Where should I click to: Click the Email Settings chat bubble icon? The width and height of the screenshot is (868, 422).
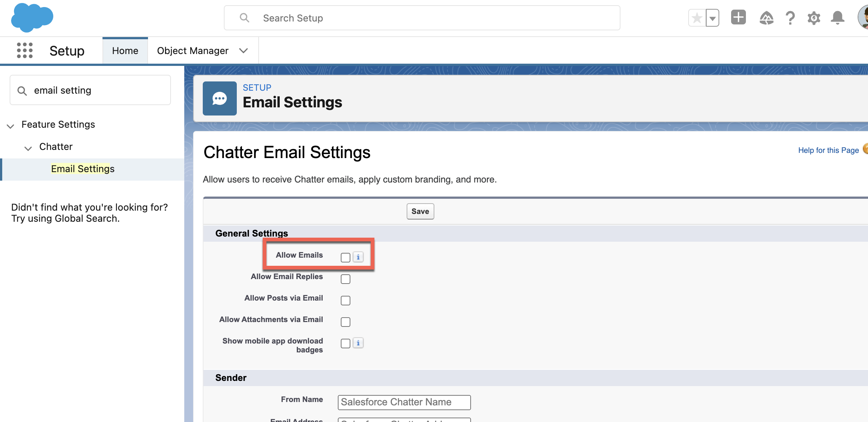coord(220,98)
